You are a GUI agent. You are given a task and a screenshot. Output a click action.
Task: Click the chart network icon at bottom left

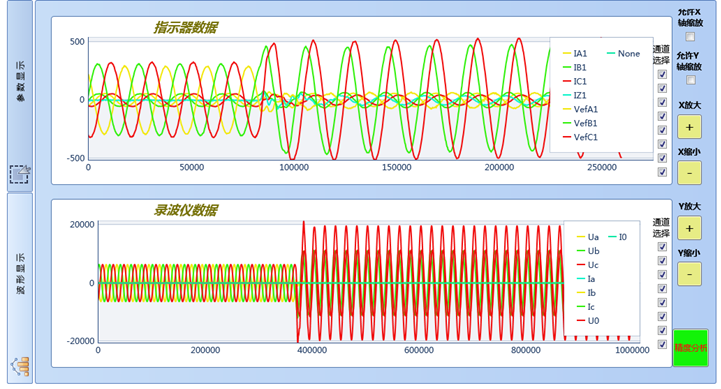click(x=21, y=366)
